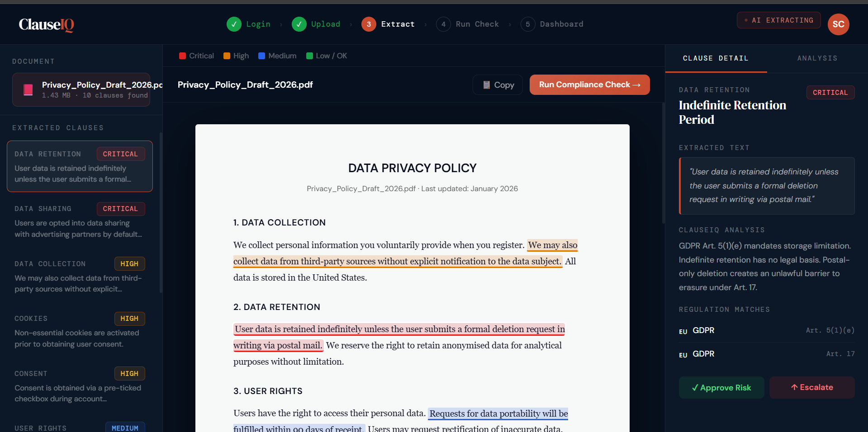Escalate the indefinite retention clause
The height and width of the screenshot is (432, 868).
(x=811, y=388)
